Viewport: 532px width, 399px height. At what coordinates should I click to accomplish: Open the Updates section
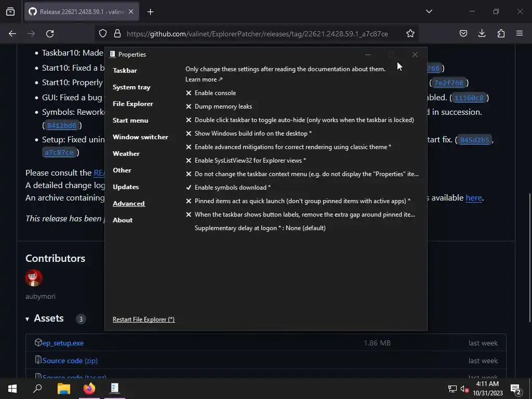126,187
